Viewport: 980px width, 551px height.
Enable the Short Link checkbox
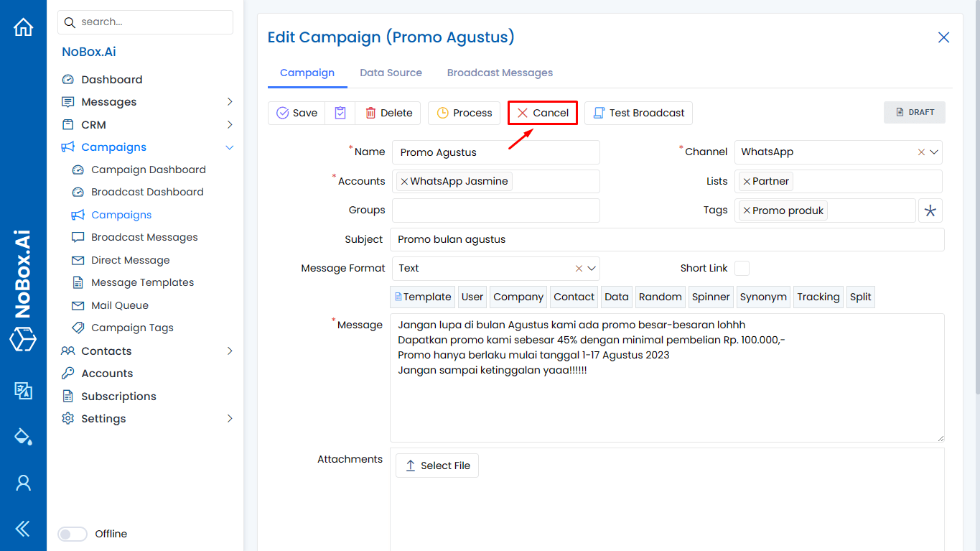[742, 268]
